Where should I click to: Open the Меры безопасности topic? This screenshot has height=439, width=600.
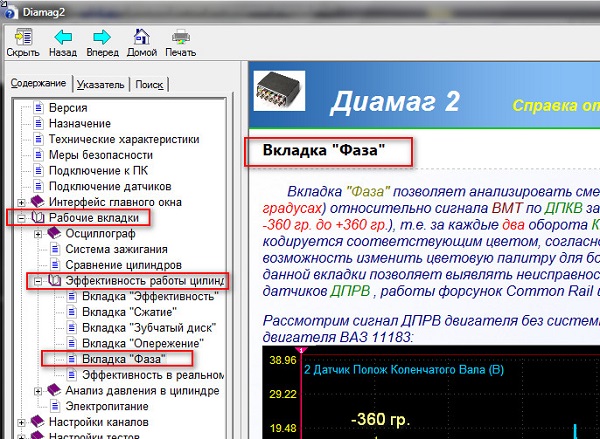point(101,155)
